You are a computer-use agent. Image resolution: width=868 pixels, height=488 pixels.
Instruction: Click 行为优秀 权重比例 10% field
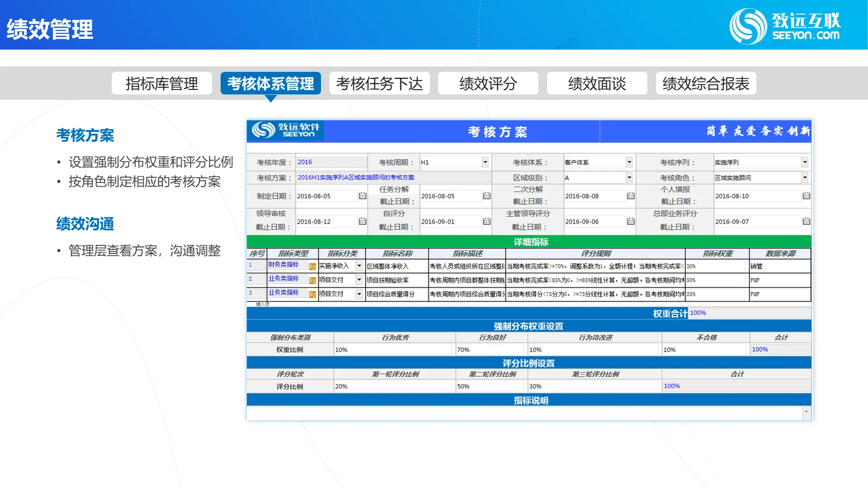393,350
